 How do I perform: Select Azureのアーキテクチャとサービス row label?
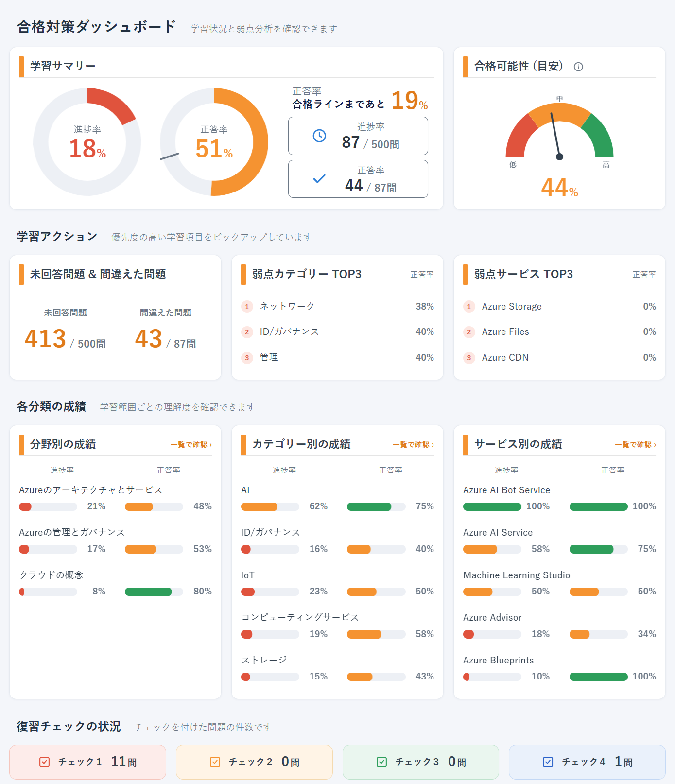pos(91,490)
